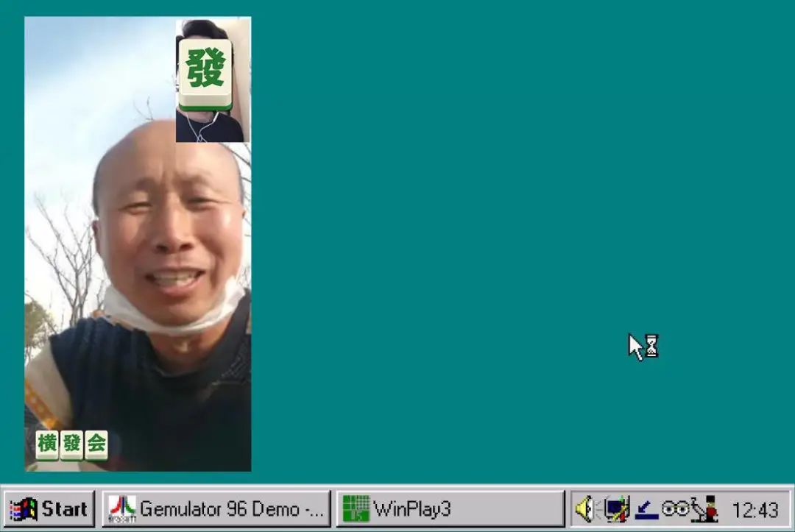The height and width of the screenshot is (532, 795).
Task: Click the 横 tile in the video corner
Action: point(47,445)
